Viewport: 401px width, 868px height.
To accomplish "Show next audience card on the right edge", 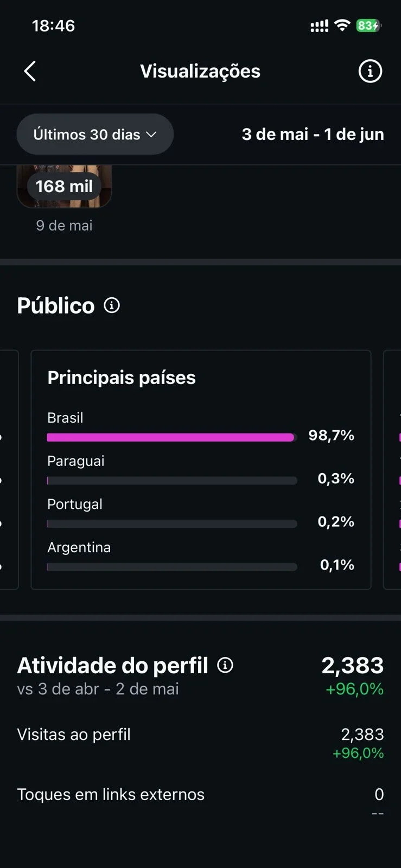I will pyautogui.click(x=392, y=470).
